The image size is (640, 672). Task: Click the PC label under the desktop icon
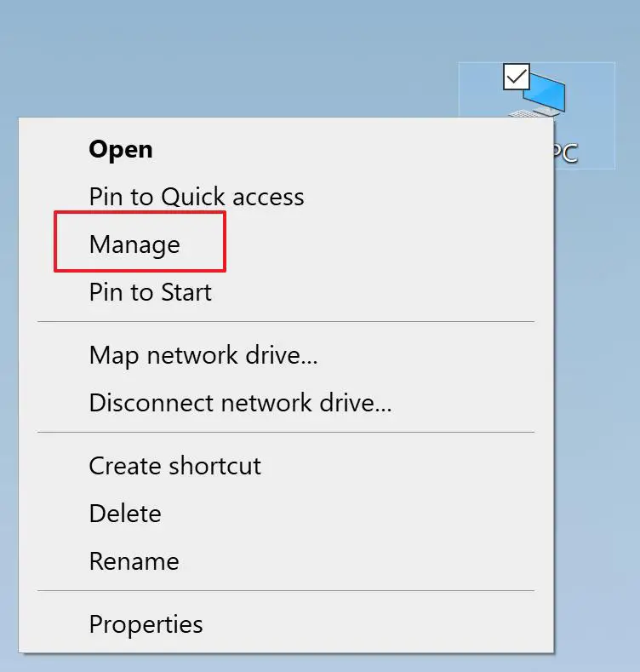565,153
